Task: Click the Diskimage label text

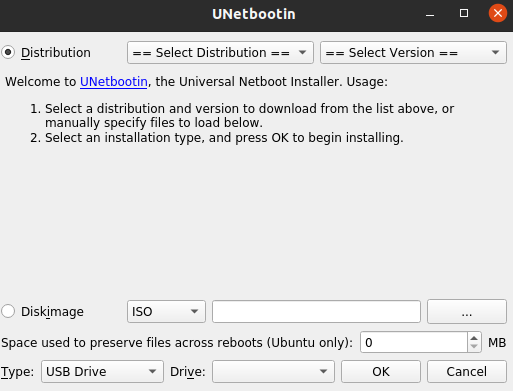Action: [52, 312]
